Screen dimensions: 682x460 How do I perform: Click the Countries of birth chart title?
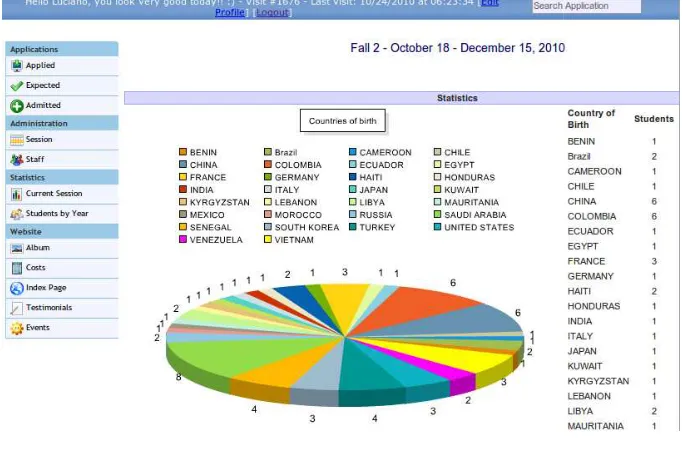point(343,121)
